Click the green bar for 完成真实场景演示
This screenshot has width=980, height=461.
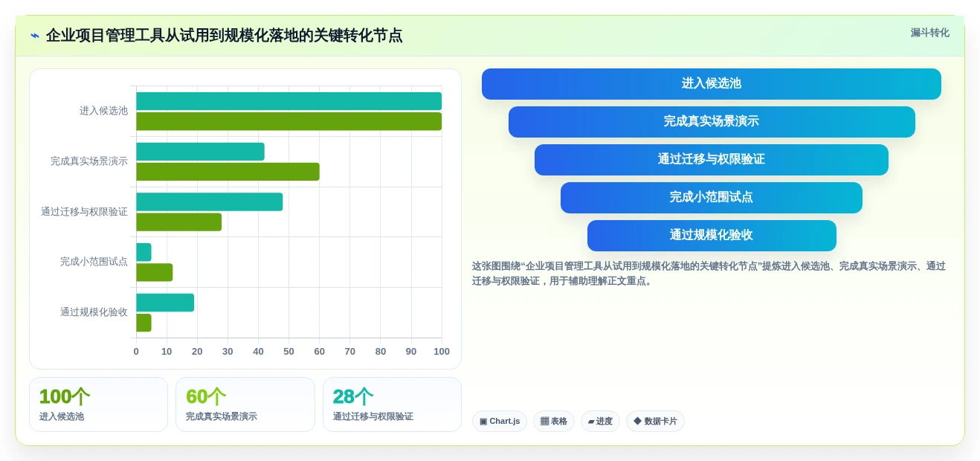(228, 172)
